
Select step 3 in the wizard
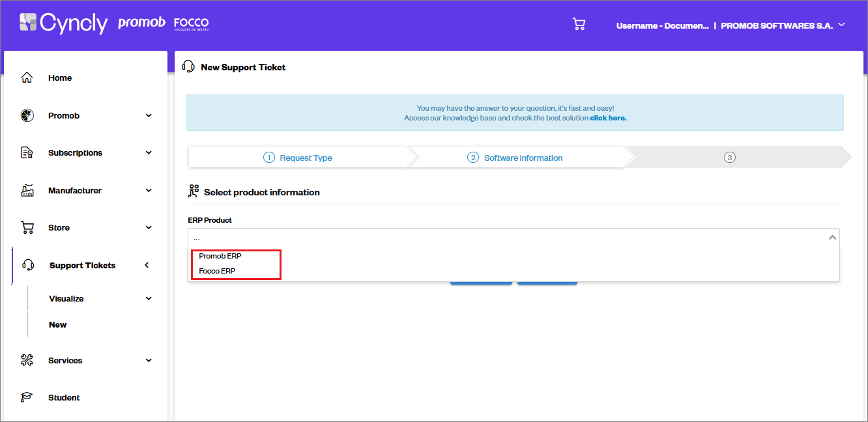[730, 158]
